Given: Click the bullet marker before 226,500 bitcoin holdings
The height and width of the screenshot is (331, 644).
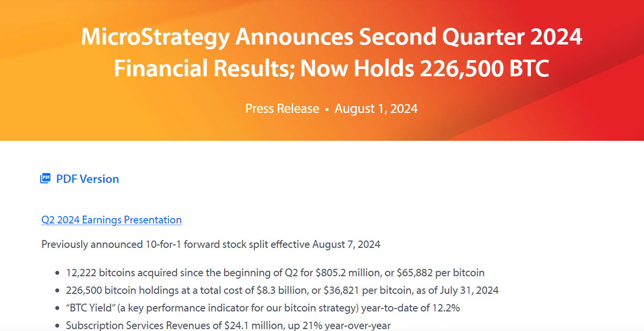Looking at the screenshot, I should click(x=58, y=291).
